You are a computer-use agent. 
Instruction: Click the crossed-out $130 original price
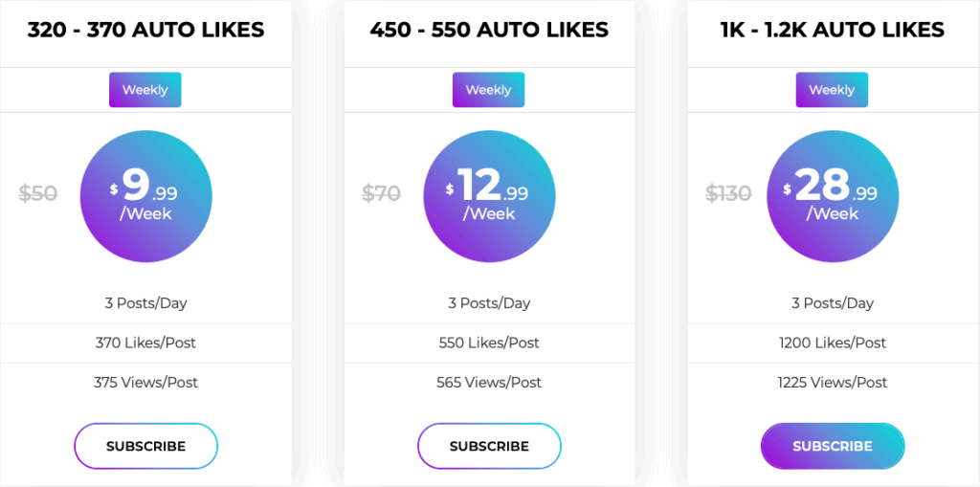[x=728, y=194]
